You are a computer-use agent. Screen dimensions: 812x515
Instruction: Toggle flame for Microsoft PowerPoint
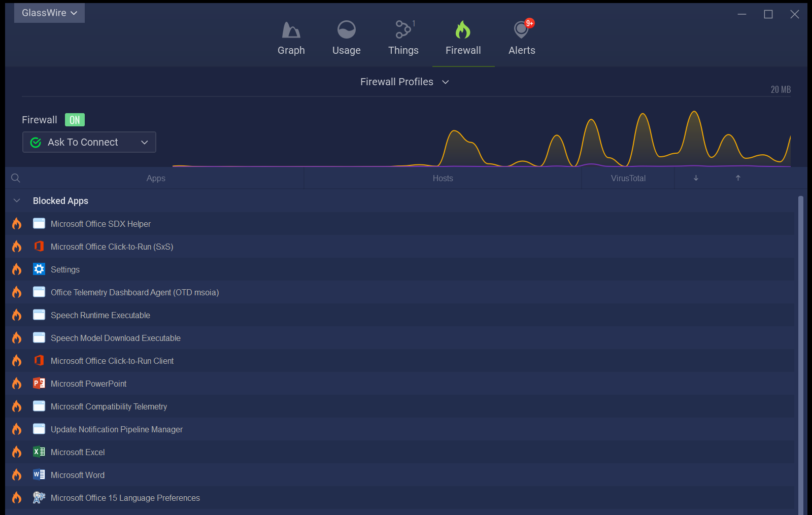[x=17, y=383]
